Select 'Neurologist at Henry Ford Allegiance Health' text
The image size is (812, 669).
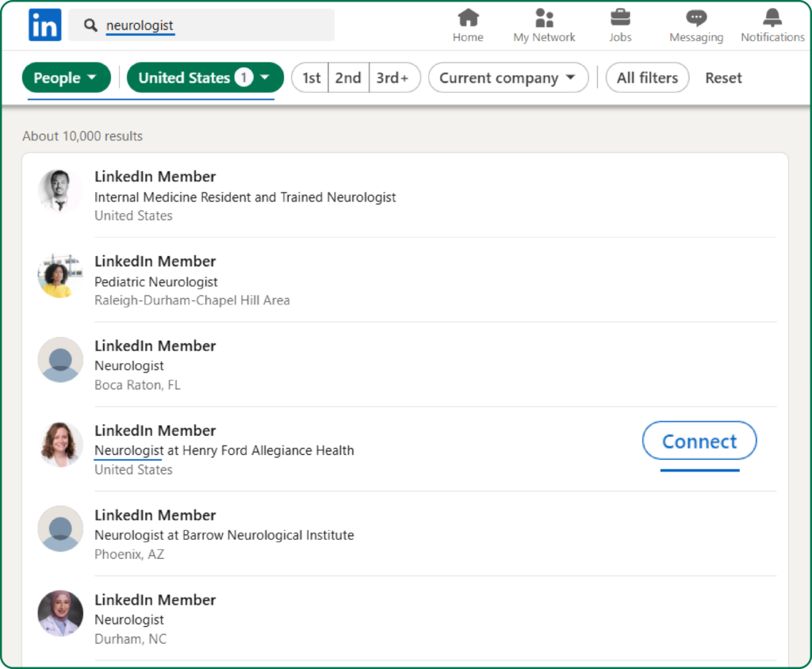[224, 450]
